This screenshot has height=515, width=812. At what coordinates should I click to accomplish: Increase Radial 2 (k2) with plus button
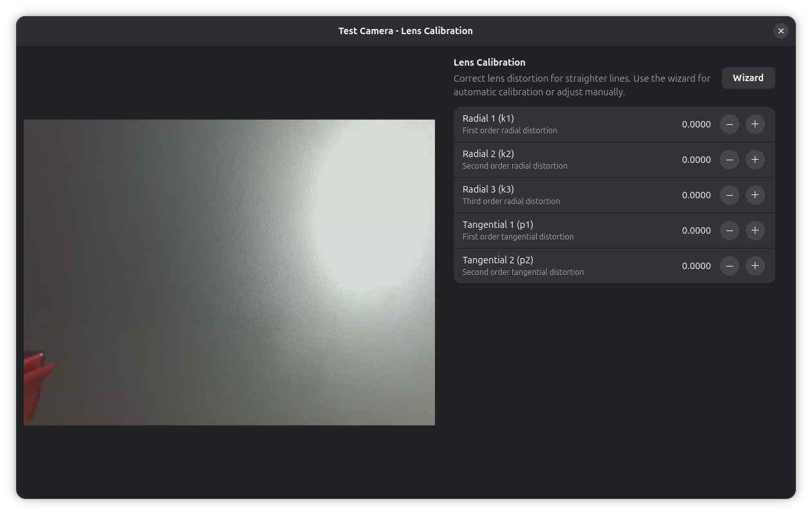755,160
